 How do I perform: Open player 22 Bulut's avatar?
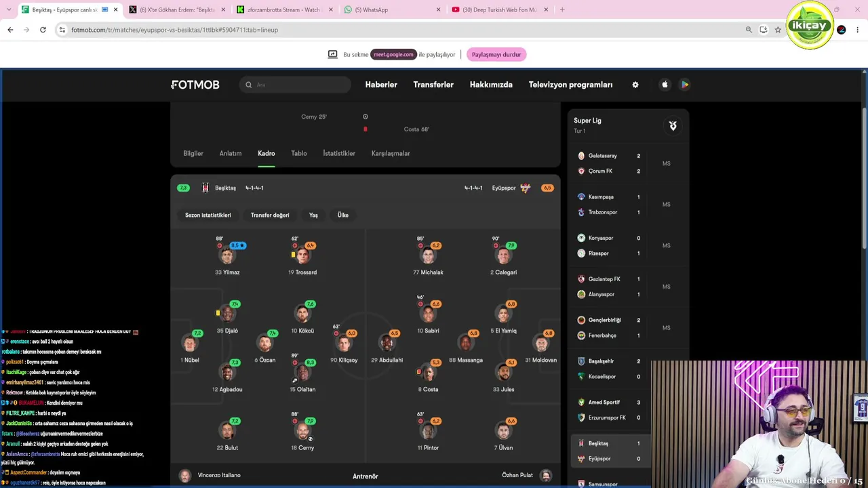(227, 431)
